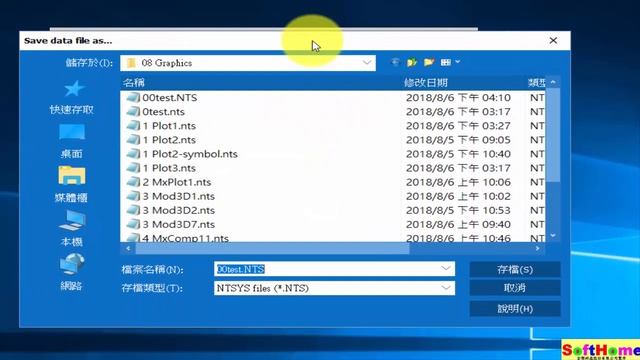Click the date 2018/8/5 下午 10:53
Image resolution: width=640 pixels, height=360 pixels.
click(458, 210)
